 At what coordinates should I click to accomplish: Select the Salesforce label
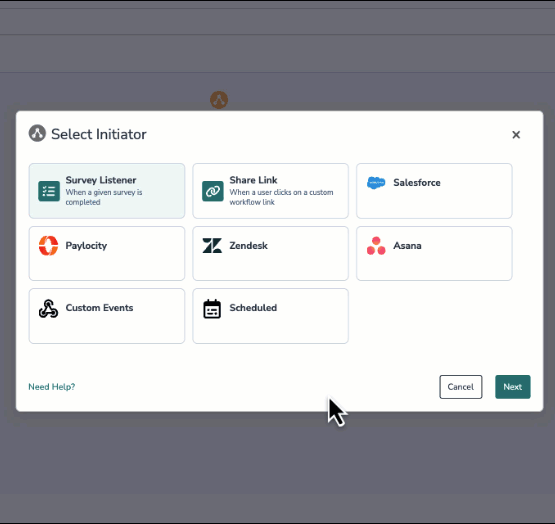pos(417,183)
